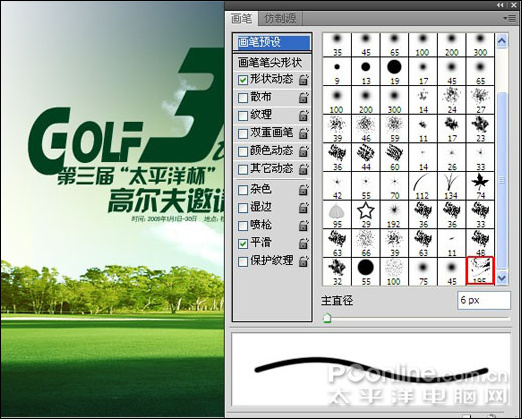The height and width of the screenshot is (419, 522).
Task: Click the brush list scrollbar thumb
Action: tap(502, 180)
